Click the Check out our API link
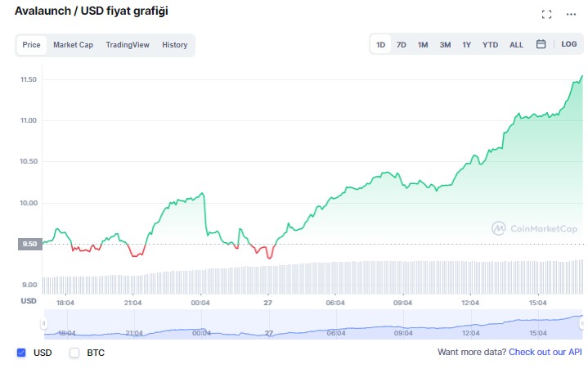The height and width of the screenshot is (378, 588). click(x=545, y=352)
